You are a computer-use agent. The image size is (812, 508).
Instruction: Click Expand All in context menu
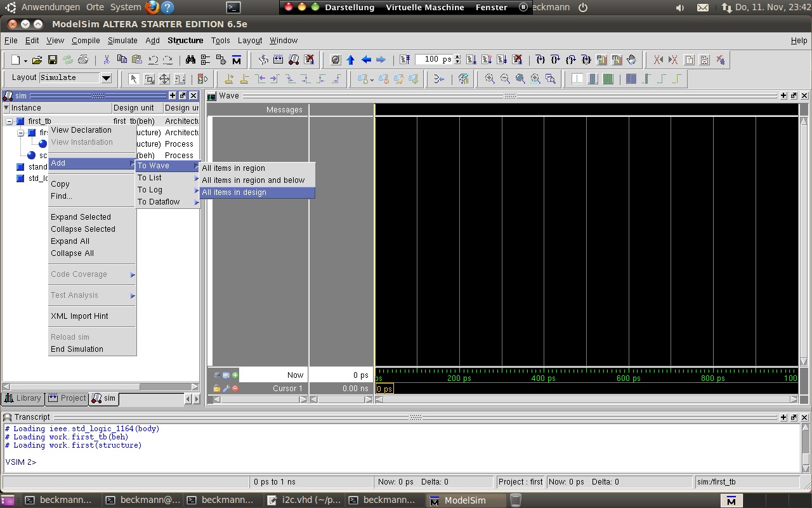click(x=92, y=241)
